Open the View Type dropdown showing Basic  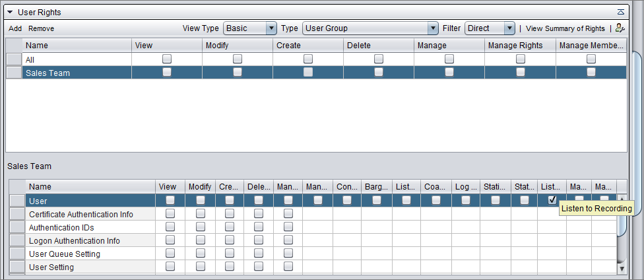click(x=250, y=28)
